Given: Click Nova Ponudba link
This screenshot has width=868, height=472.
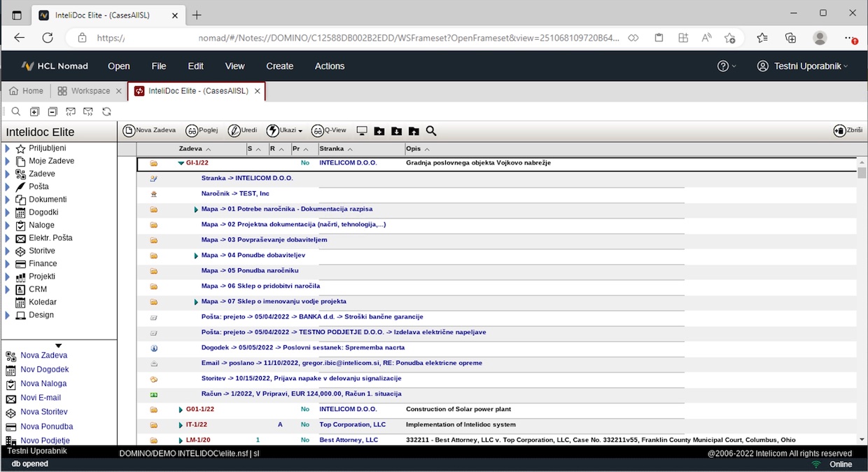Looking at the screenshot, I should click(x=46, y=426).
